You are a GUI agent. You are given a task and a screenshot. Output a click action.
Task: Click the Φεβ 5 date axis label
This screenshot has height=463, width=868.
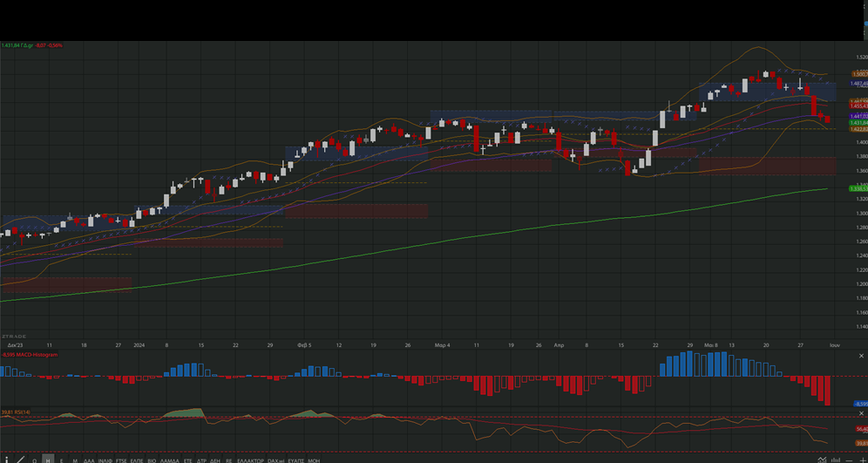tap(304, 344)
